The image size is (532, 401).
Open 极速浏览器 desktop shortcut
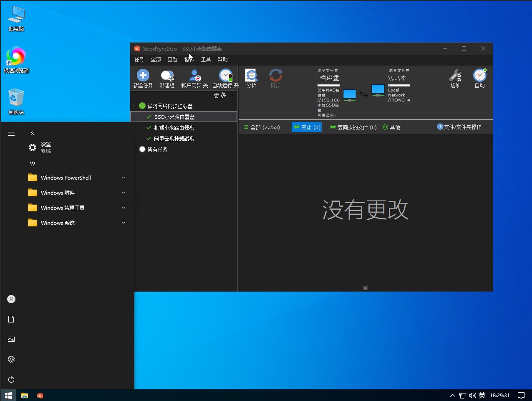click(x=16, y=59)
